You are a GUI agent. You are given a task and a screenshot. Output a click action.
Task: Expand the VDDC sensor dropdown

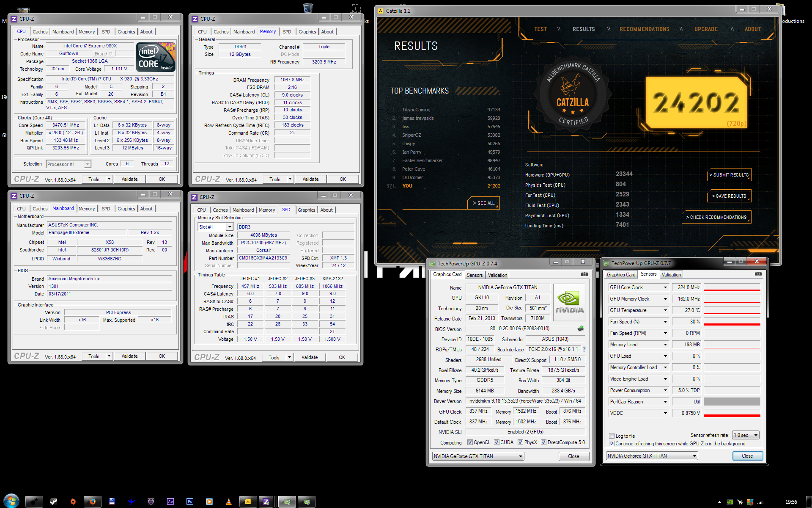click(665, 413)
